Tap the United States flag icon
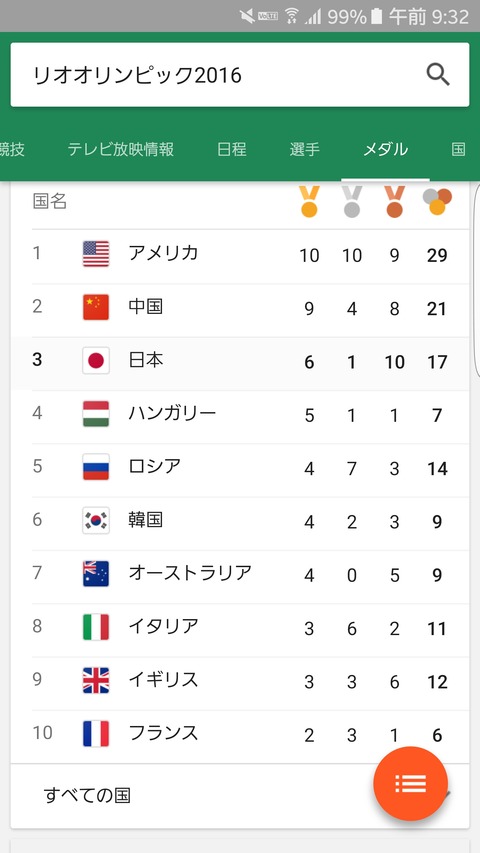The height and width of the screenshot is (853, 480). (x=96, y=254)
